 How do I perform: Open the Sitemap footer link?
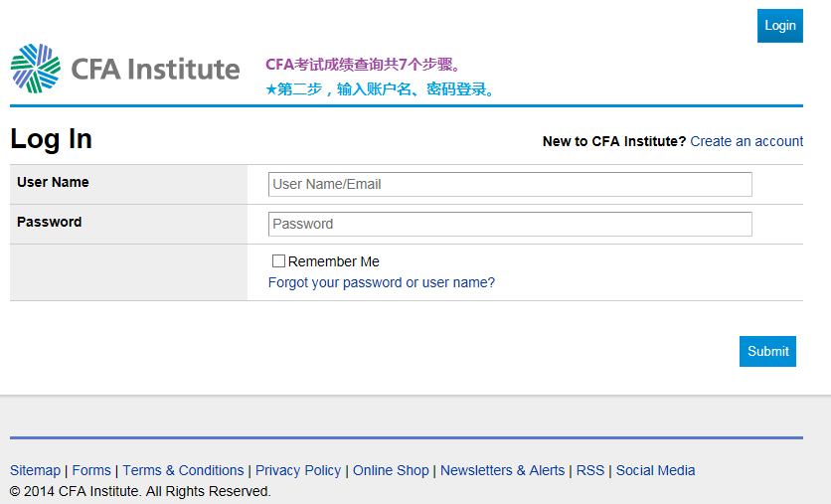(x=35, y=470)
